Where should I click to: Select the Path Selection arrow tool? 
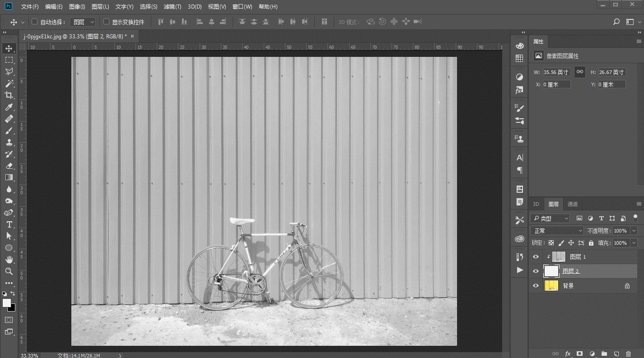pyautogui.click(x=9, y=236)
